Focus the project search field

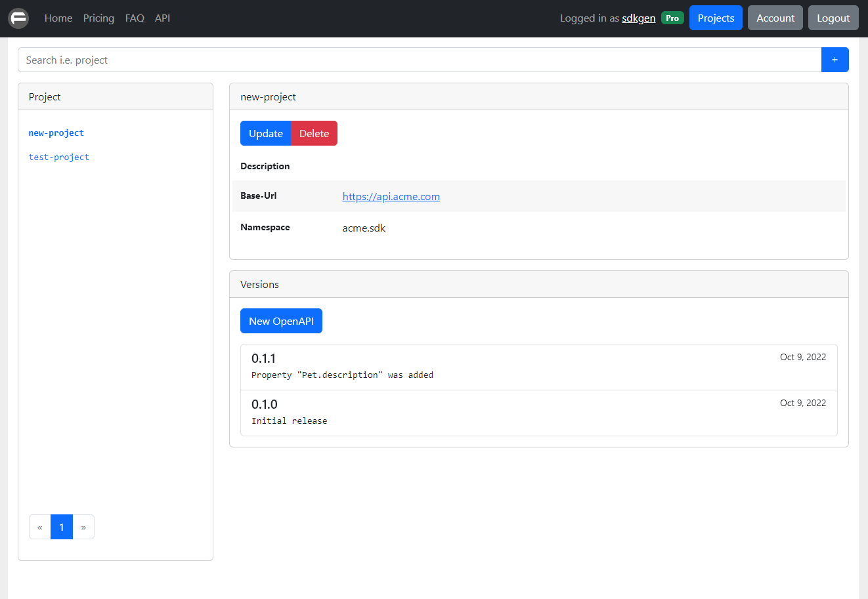(x=420, y=60)
